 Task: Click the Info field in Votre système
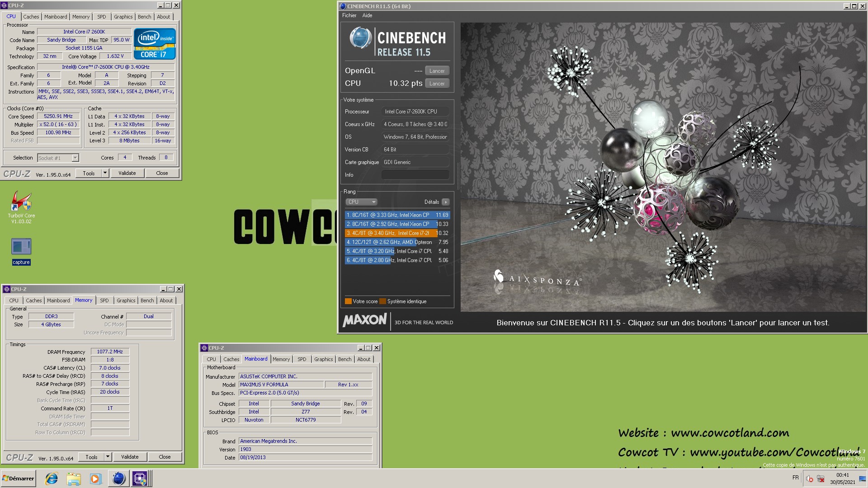415,175
